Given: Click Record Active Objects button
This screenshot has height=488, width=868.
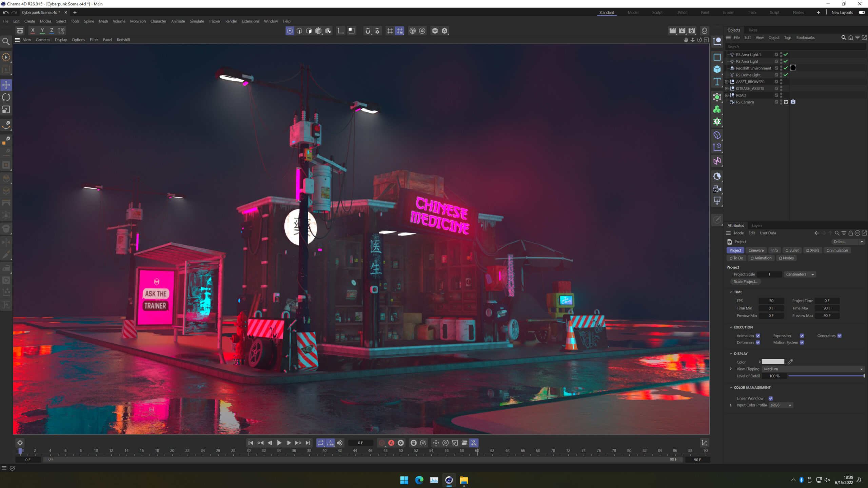Looking at the screenshot, I should 382,443.
